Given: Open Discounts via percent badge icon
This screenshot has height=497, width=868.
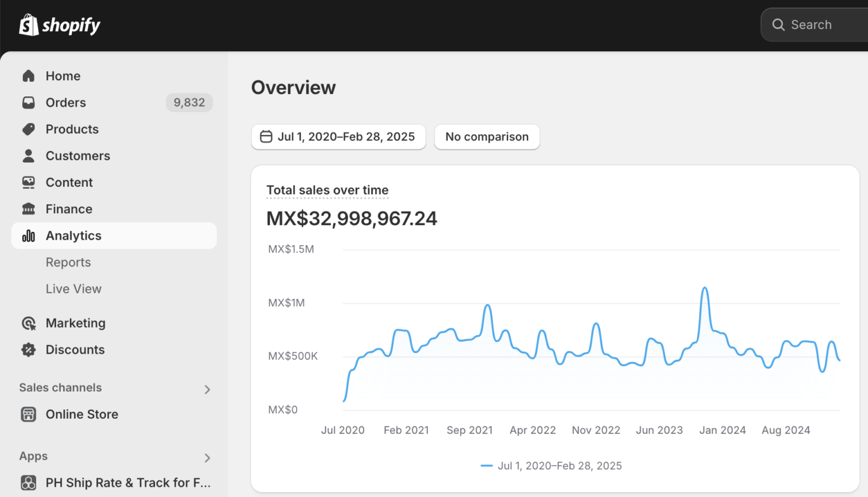Looking at the screenshot, I should point(28,349).
